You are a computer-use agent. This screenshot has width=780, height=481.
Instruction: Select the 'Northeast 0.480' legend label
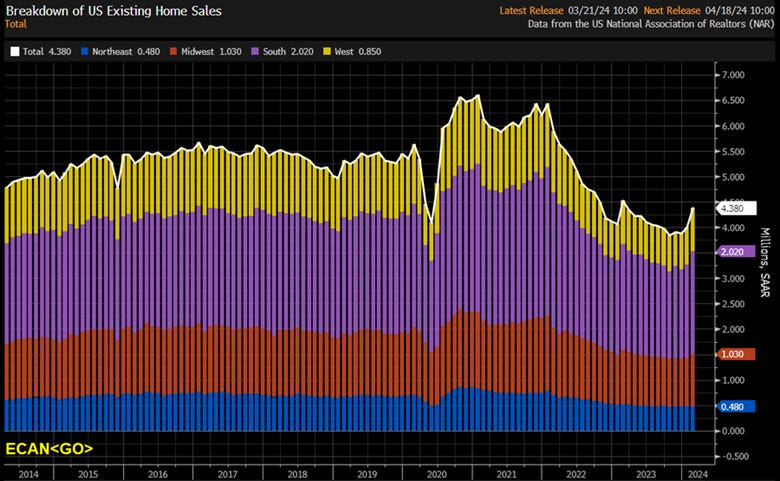(126, 51)
